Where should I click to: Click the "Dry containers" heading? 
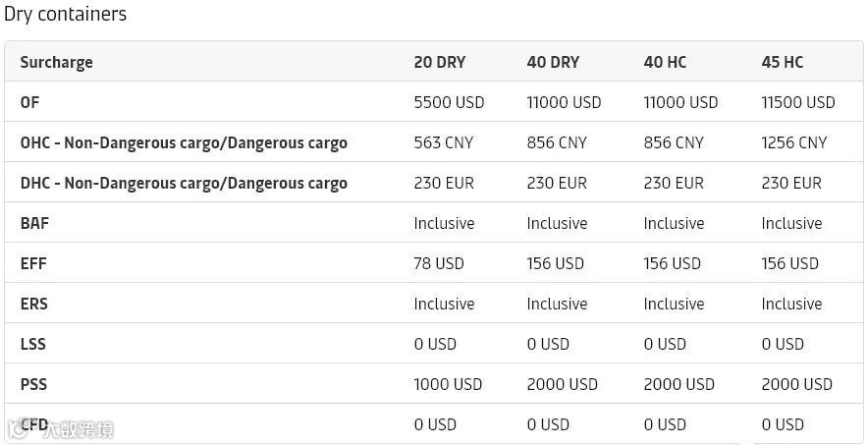pos(65,15)
